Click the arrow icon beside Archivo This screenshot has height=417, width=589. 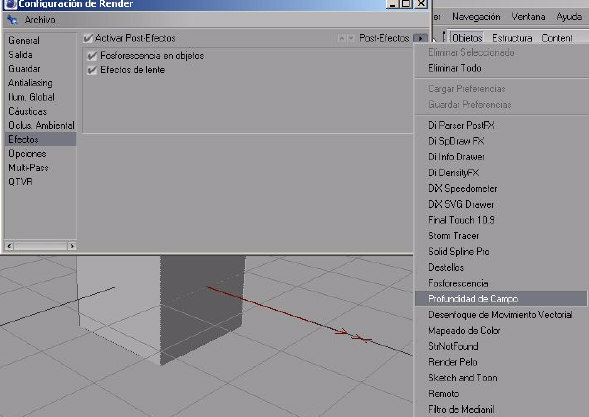click(x=12, y=20)
